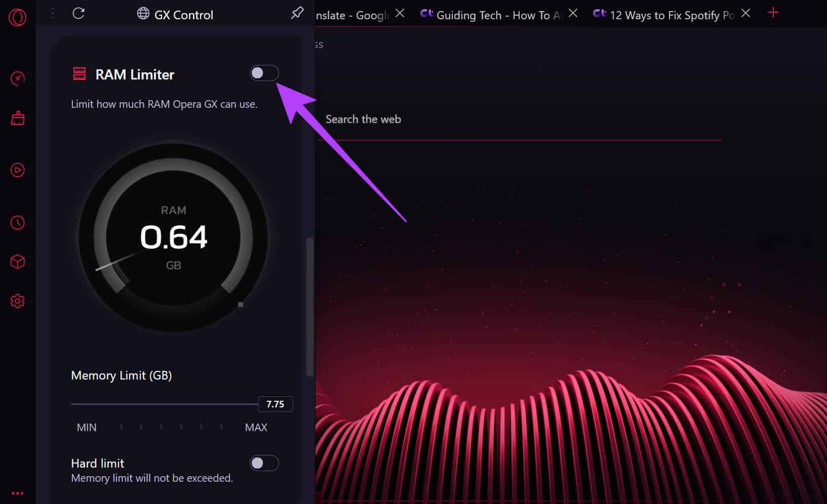Open the panel drag-handle dots menu
827x504 pixels.
53,14
